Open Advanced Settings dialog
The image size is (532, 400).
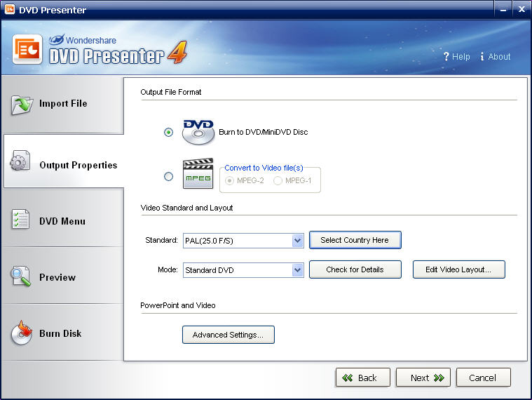coord(228,335)
